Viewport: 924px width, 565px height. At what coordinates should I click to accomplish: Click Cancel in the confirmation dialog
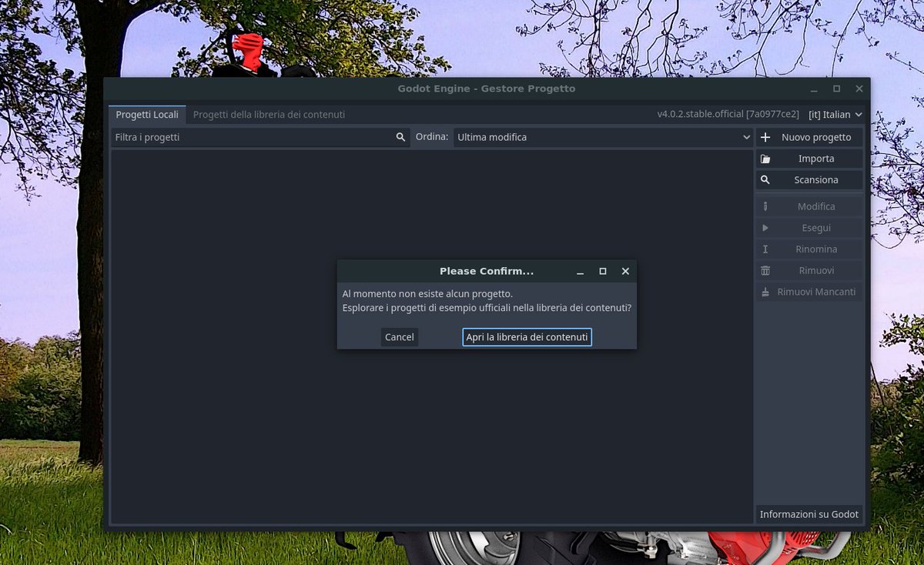(x=399, y=336)
